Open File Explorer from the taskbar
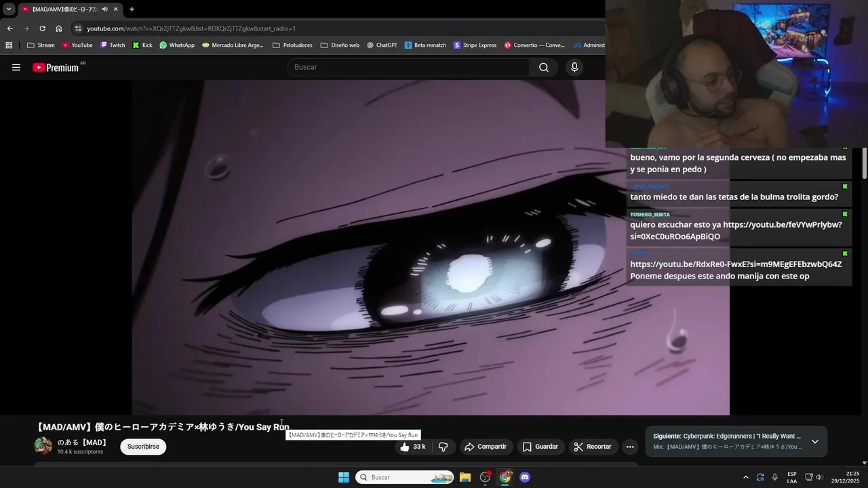868x488 pixels. [465, 477]
